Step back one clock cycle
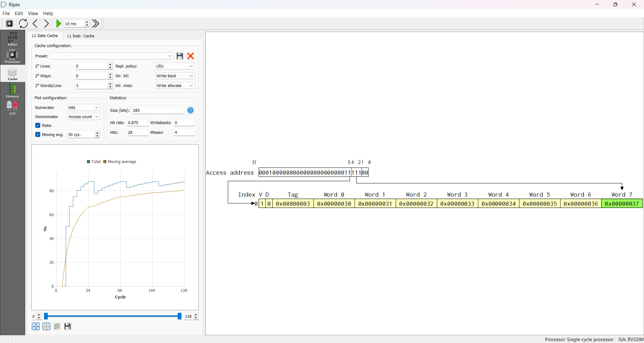Screen dimensions: 644x343 (35, 24)
